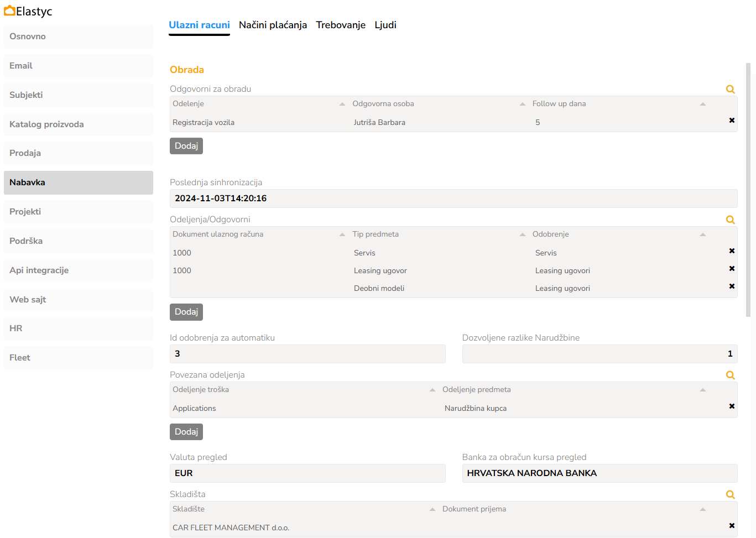Remove the Applications department row
This screenshot has width=756, height=538.
pos(732,406)
